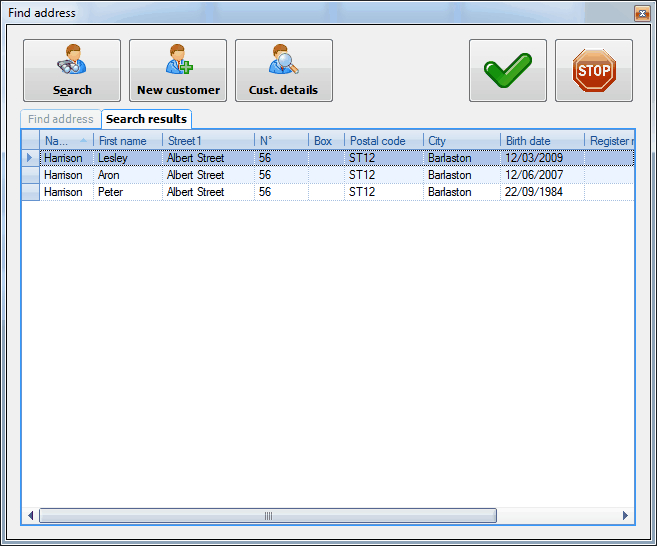657x546 pixels.
Task: Click the First name column header
Action: [127, 141]
